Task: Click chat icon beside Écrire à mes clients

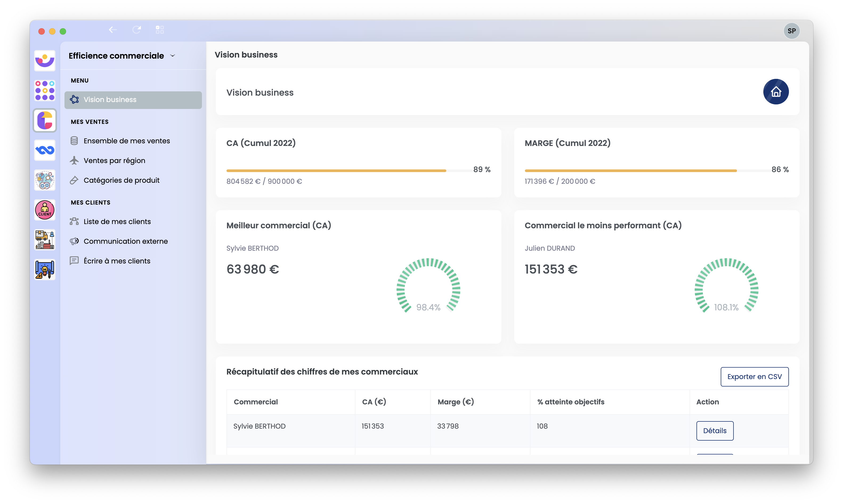Action: click(x=74, y=261)
